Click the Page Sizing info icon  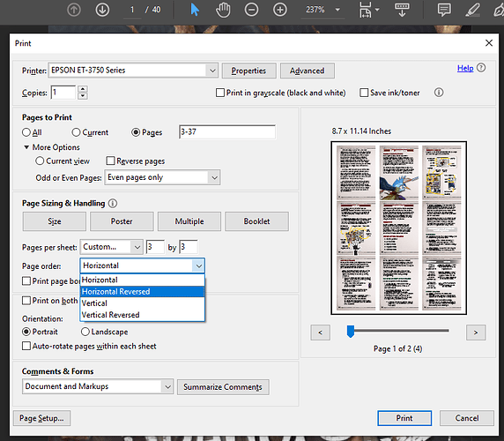pos(113,203)
